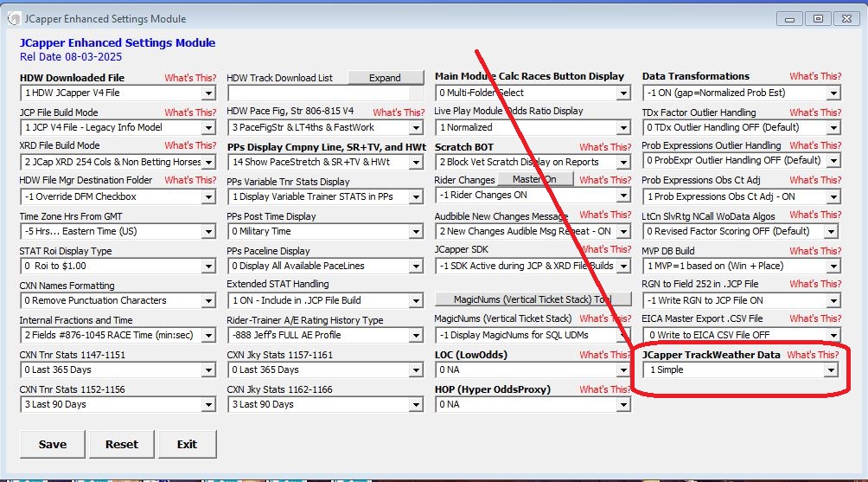Screen dimensions: 868x482
Task: Click the HDW Track Download List field
Action: pyautogui.click(x=325, y=93)
